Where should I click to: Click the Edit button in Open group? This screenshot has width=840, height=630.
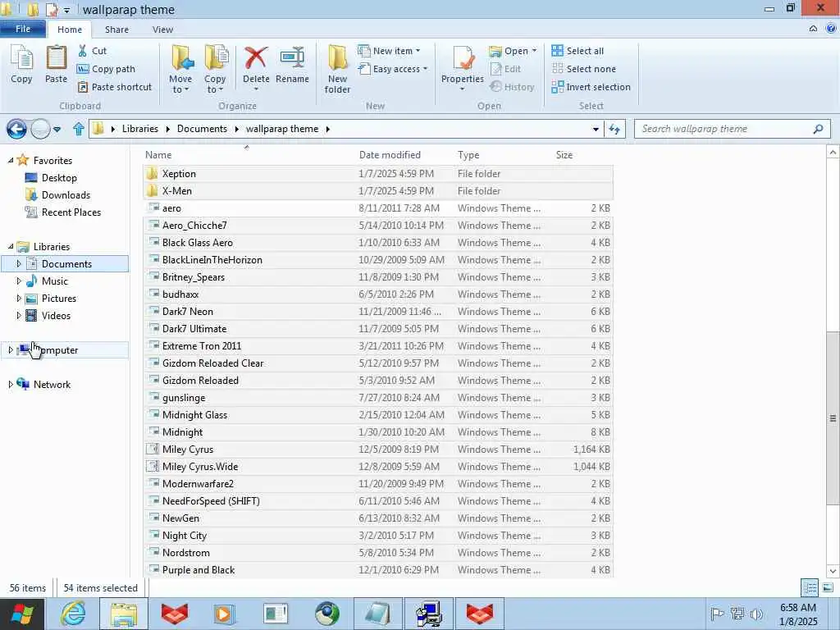tap(505, 69)
